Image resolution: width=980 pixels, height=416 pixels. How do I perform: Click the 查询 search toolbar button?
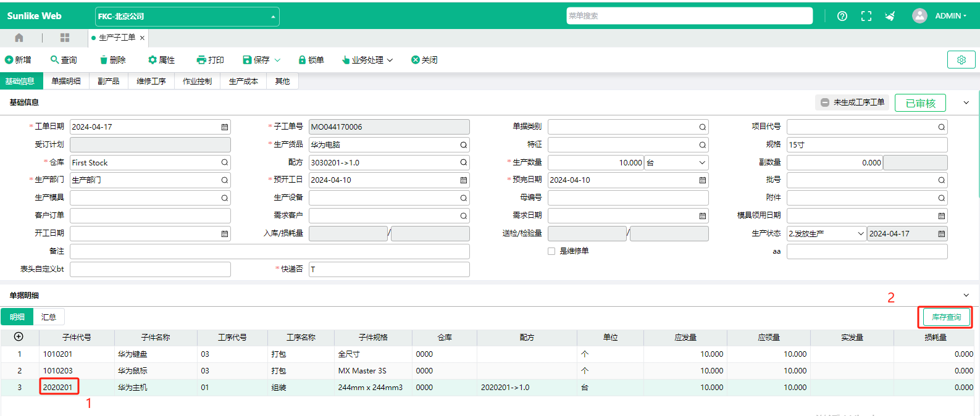tap(64, 60)
